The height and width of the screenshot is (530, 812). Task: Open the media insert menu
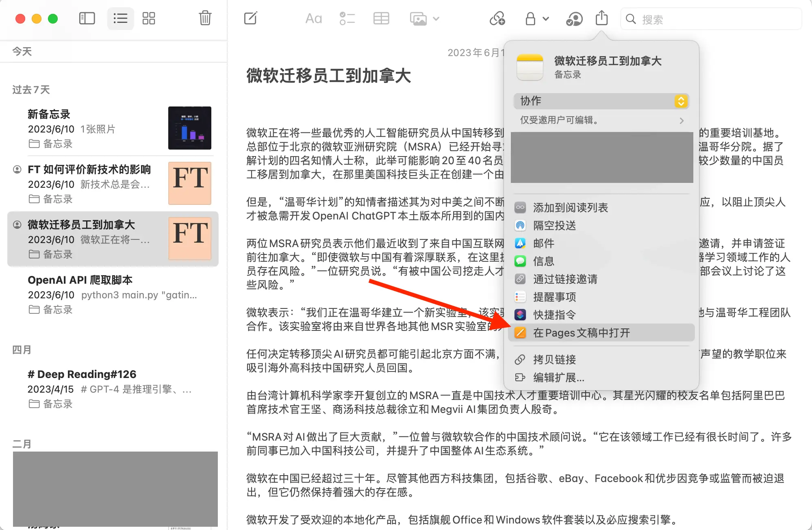[424, 19]
